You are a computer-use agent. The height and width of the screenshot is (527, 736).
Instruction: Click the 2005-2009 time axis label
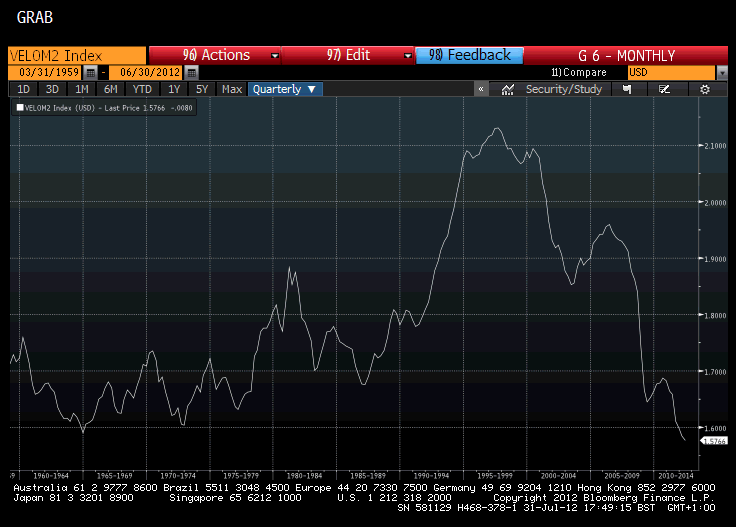621,475
